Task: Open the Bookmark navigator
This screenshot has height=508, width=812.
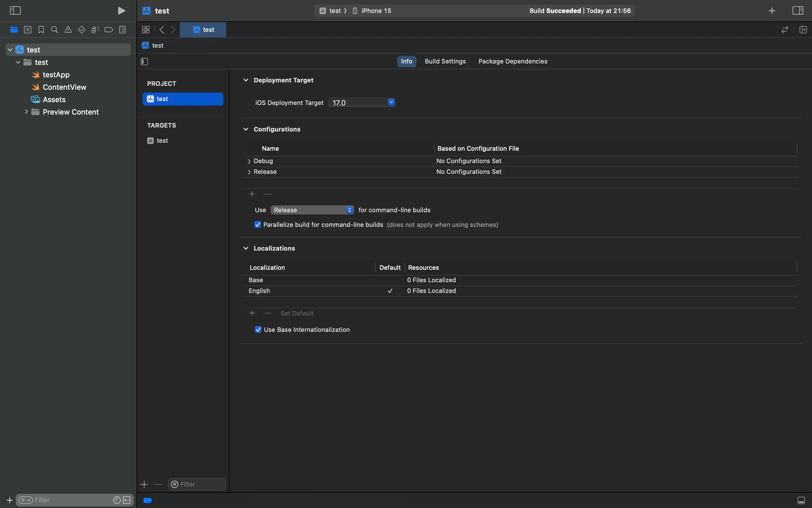Action: (41, 30)
